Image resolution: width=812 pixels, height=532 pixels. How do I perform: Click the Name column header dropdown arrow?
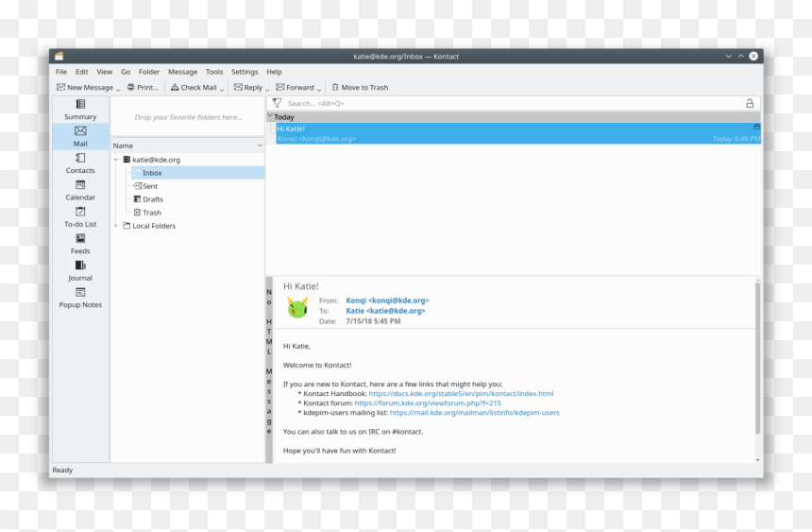pyautogui.click(x=260, y=146)
